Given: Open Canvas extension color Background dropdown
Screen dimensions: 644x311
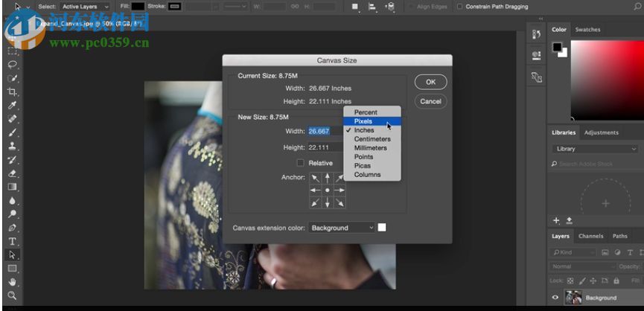Looking at the screenshot, I should pos(342,228).
